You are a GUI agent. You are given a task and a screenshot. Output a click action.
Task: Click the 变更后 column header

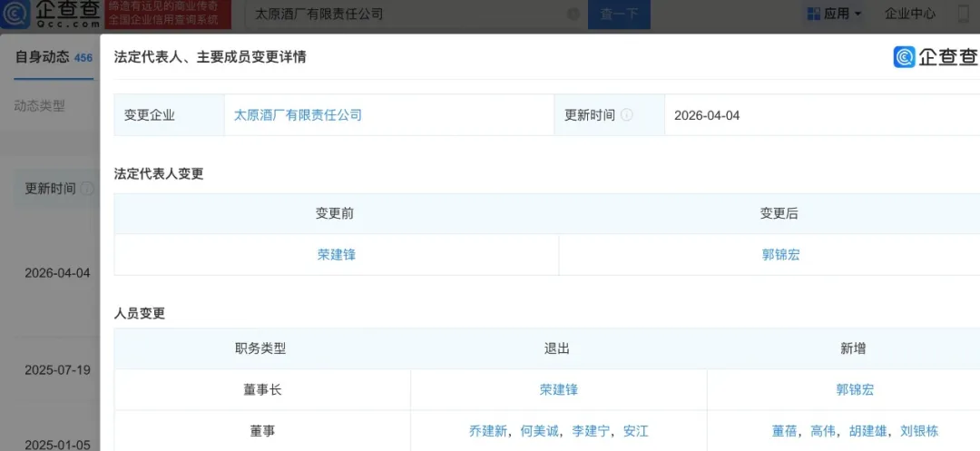(x=779, y=213)
